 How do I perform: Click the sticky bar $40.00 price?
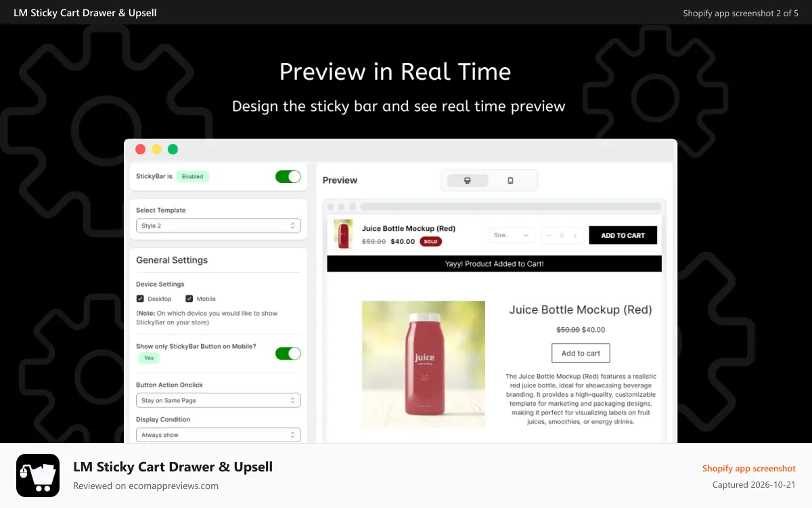[x=403, y=241]
